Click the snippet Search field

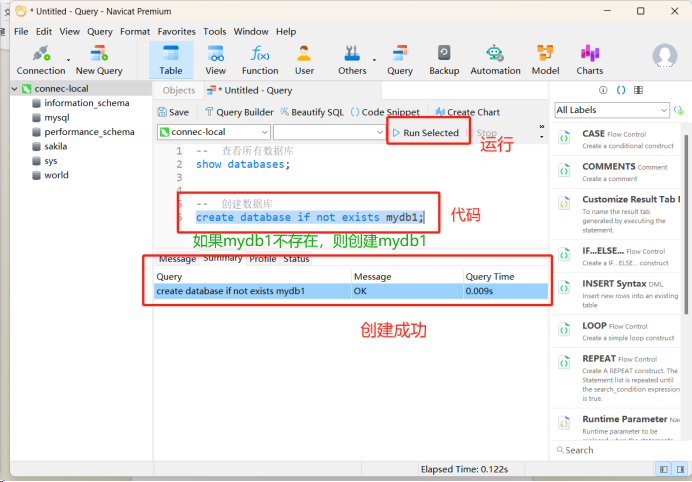tap(618, 450)
